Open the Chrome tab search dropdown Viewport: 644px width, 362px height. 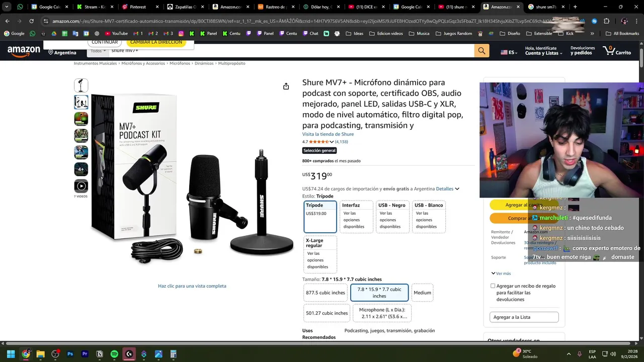(x=7, y=7)
